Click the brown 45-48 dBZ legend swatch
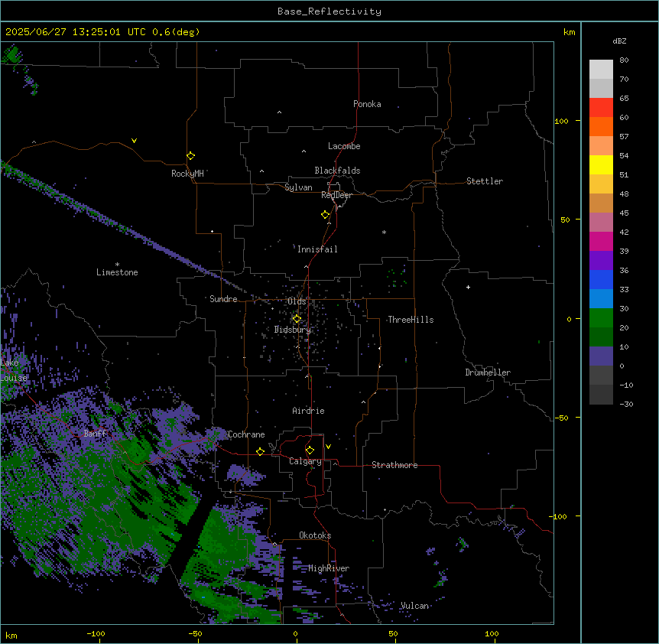 coord(601,203)
